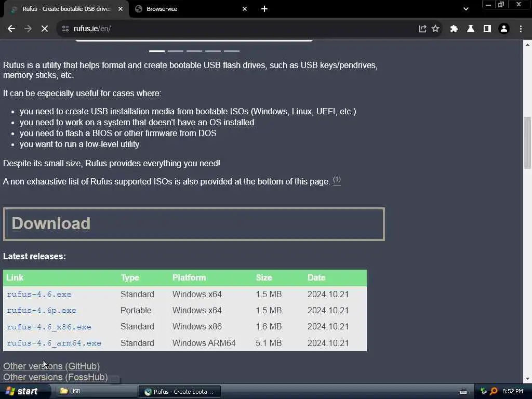Image resolution: width=532 pixels, height=399 pixels.
Task: View site information icon in address bar
Action: [x=65, y=29]
